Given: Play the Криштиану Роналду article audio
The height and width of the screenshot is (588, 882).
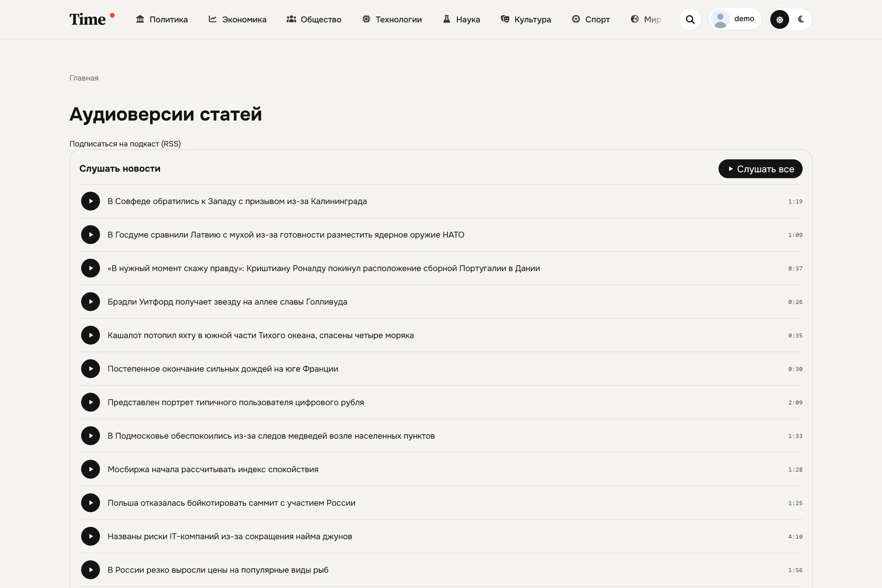Looking at the screenshot, I should [90, 268].
